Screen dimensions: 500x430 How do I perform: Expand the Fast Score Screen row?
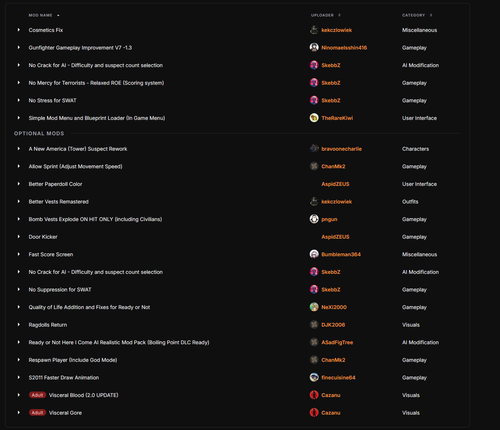(19, 254)
